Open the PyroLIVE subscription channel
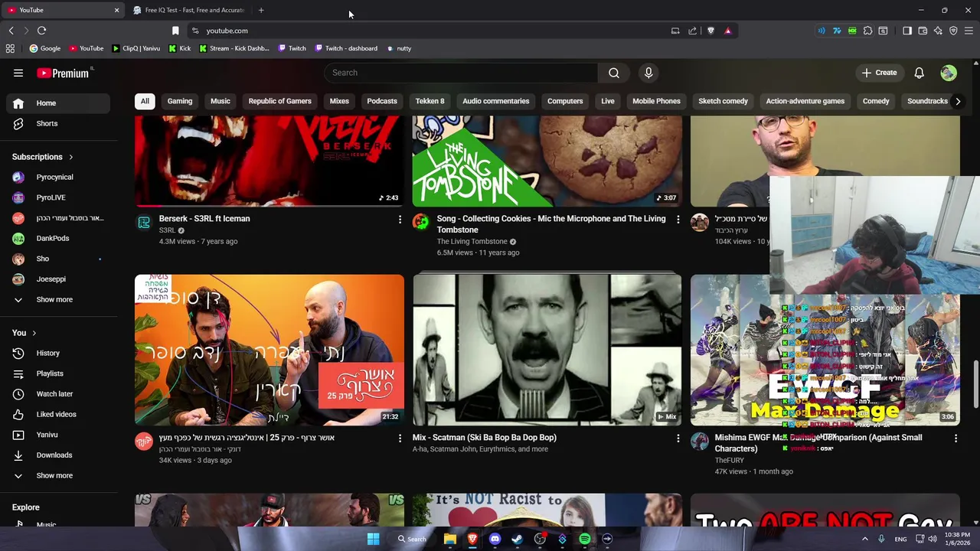Screen dimensions: 980x551 pos(57,197)
